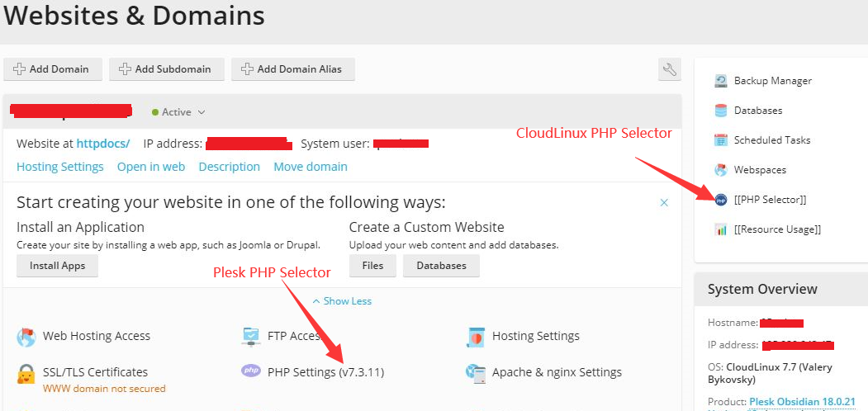Viewport: 868px width, 411px height.
Task: Click the Resource Usage chart icon
Action: (x=721, y=229)
